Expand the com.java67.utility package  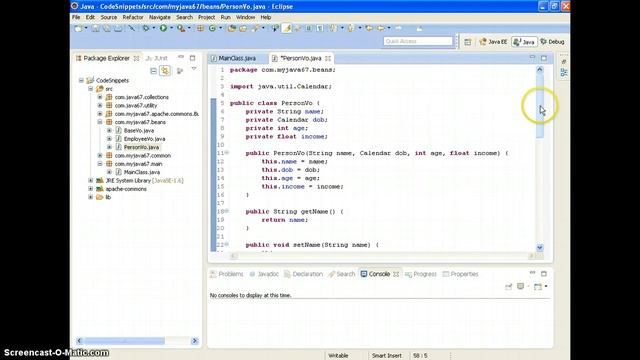tap(100, 105)
